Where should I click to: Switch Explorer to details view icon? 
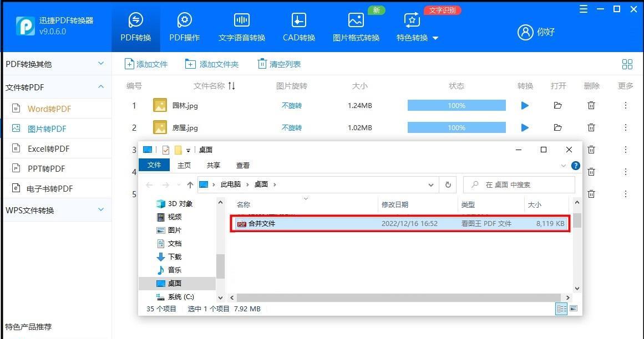561,309
